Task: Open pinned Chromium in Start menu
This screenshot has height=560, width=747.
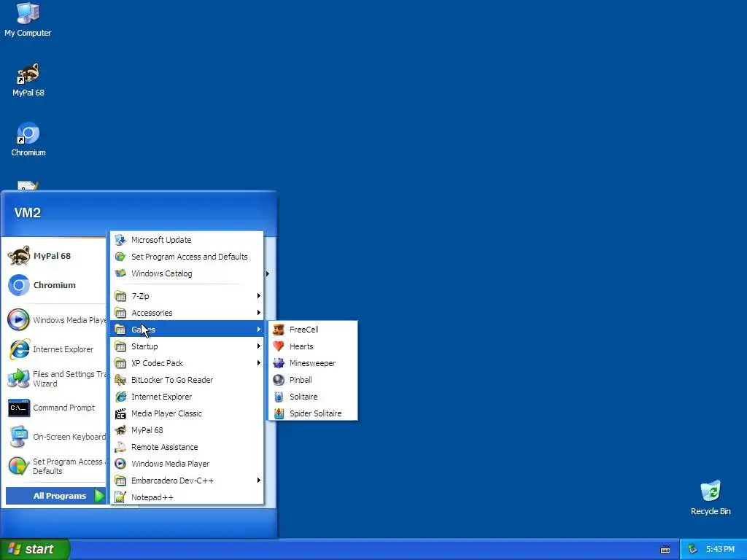Action: [55, 285]
